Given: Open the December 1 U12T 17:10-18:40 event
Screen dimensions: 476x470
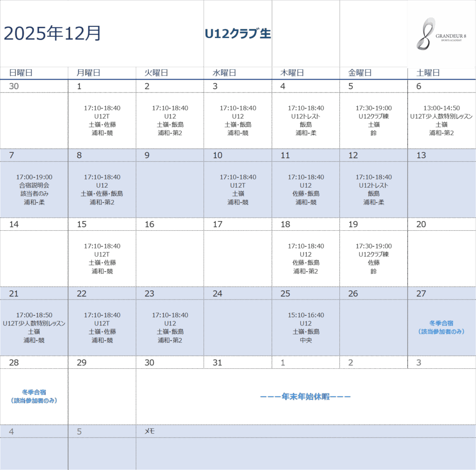Looking at the screenshot, I should tap(102, 120).
